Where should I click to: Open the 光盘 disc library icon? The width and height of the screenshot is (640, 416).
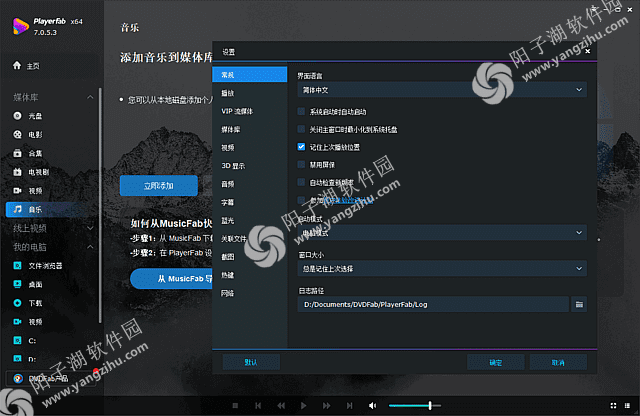point(17,116)
